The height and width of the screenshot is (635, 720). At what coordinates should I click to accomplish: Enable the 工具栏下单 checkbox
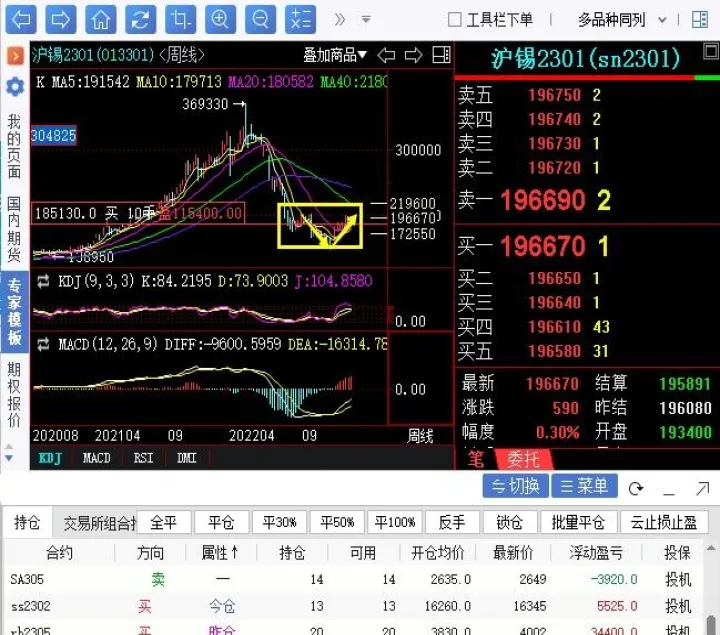(x=454, y=19)
